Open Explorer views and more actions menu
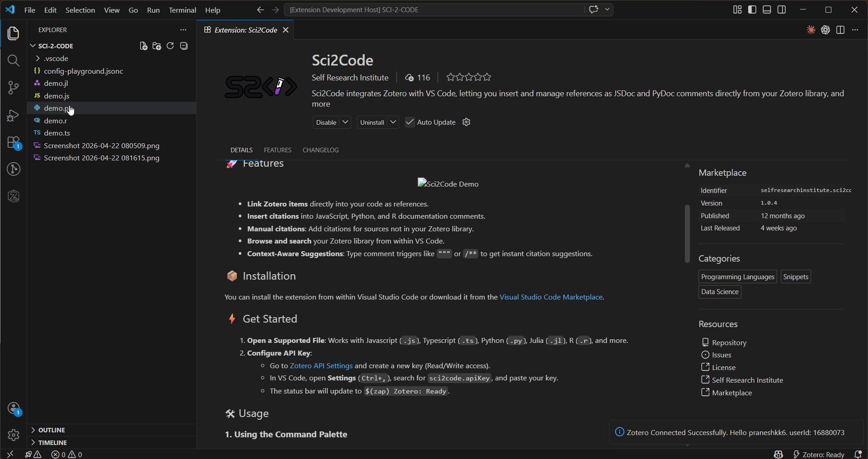 coord(183,30)
